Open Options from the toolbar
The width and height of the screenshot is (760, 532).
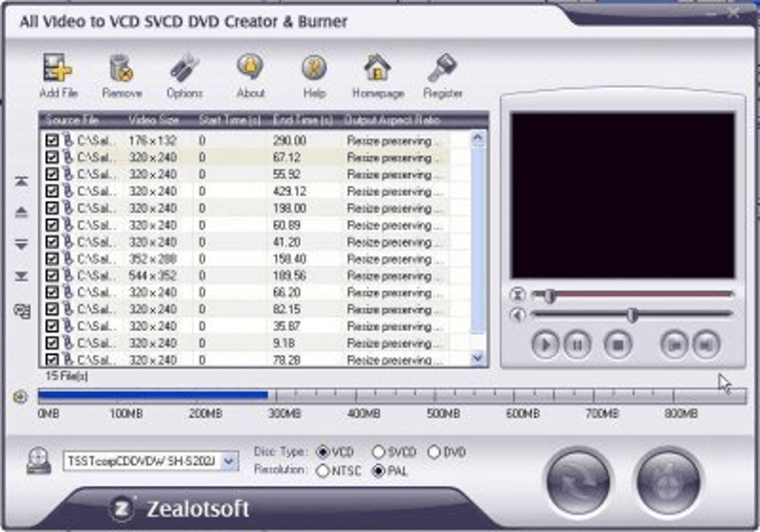(x=185, y=69)
